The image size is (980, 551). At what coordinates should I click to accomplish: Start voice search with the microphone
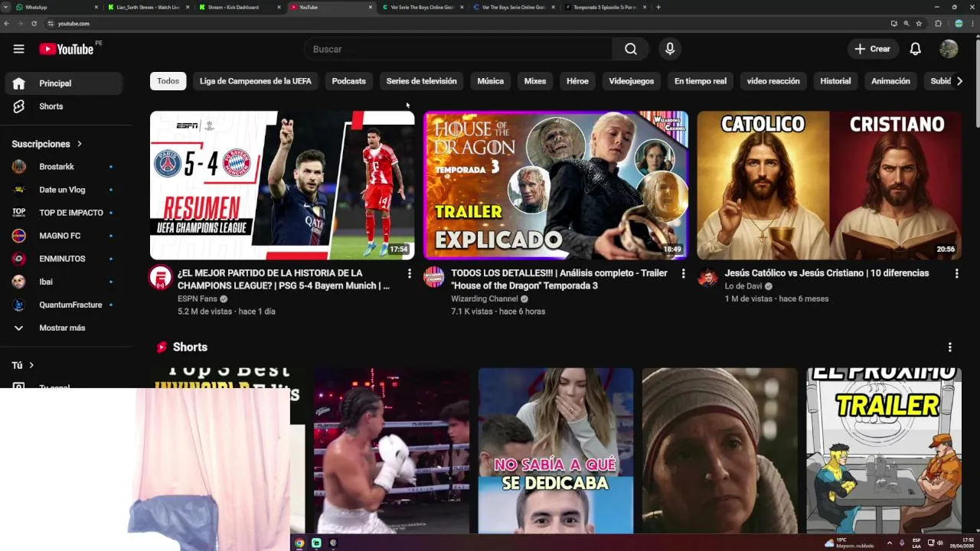(x=670, y=49)
